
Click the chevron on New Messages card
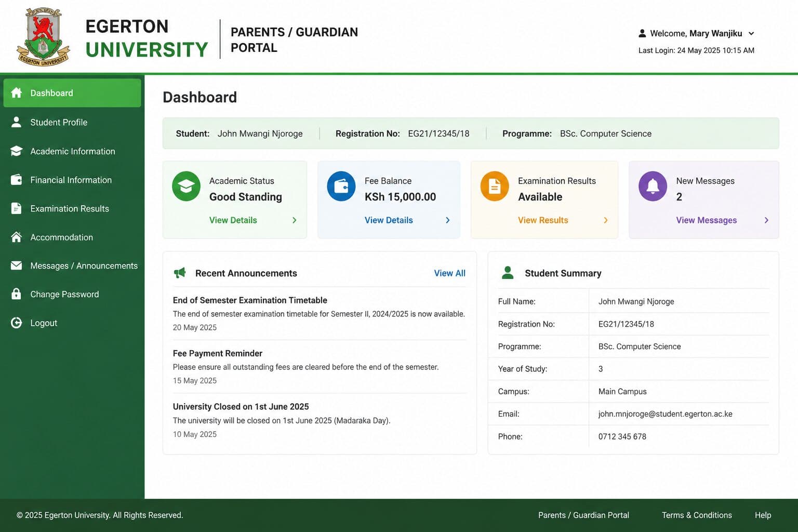pyautogui.click(x=766, y=220)
